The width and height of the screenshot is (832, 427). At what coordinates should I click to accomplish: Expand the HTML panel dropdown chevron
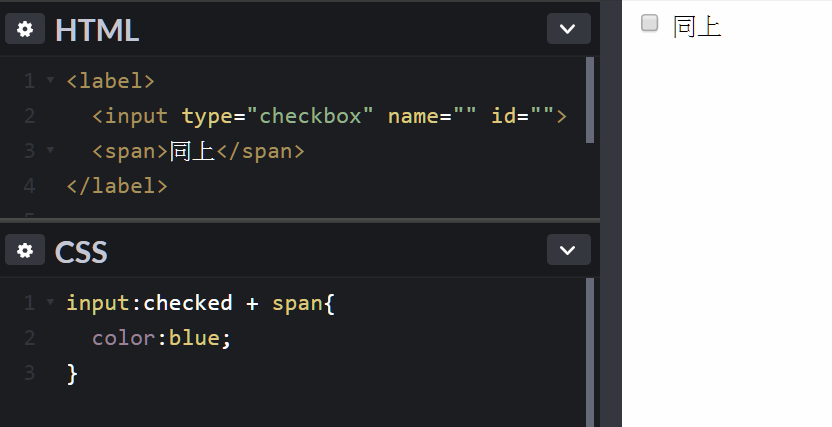pyautogui.click(x=568, y=29)
